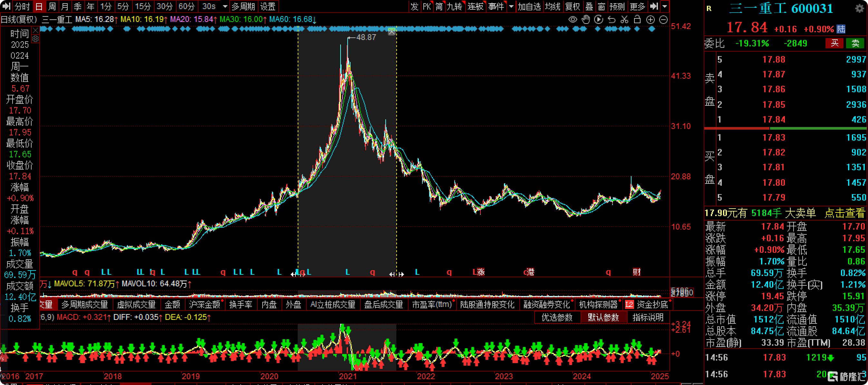868x385 pixels.
Task: Click the R marker icon
Action: (709, 8)
